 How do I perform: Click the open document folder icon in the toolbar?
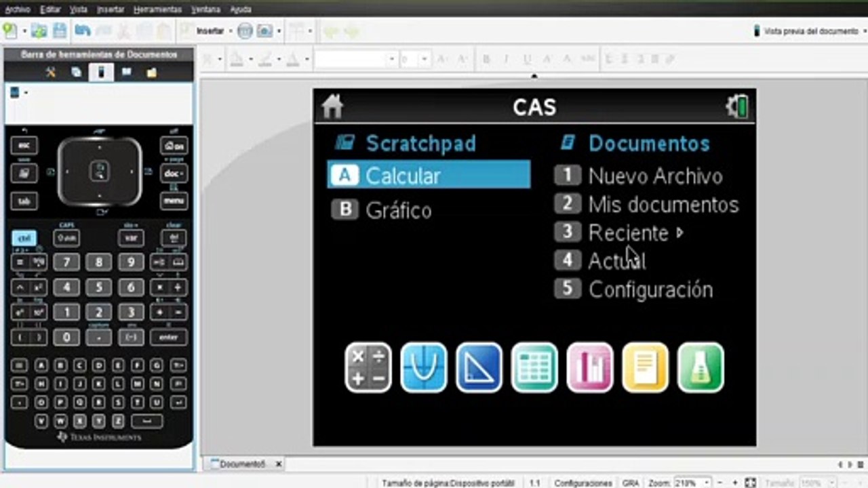click(39, 30)
